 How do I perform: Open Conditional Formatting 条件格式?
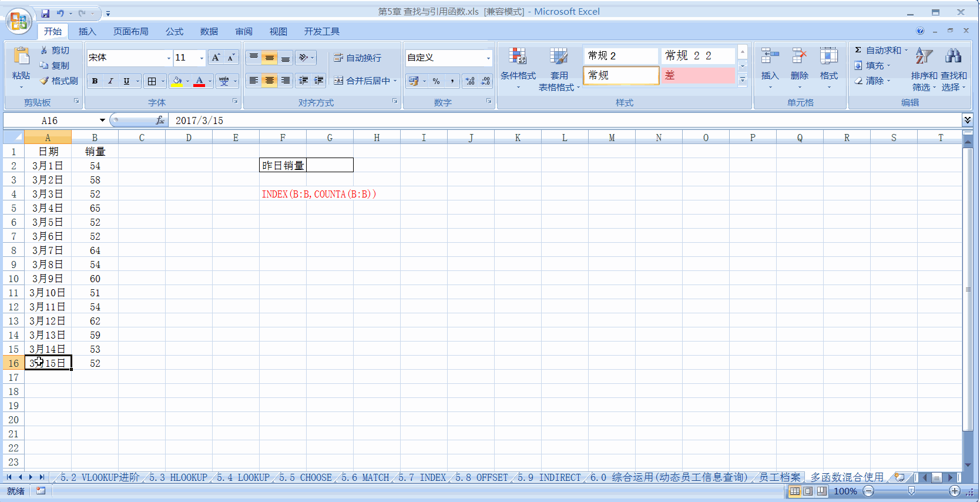point(518,69)
